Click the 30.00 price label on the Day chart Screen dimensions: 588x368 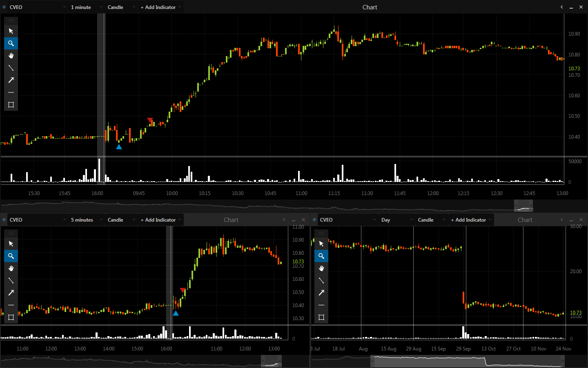click(x=576, y=227)
